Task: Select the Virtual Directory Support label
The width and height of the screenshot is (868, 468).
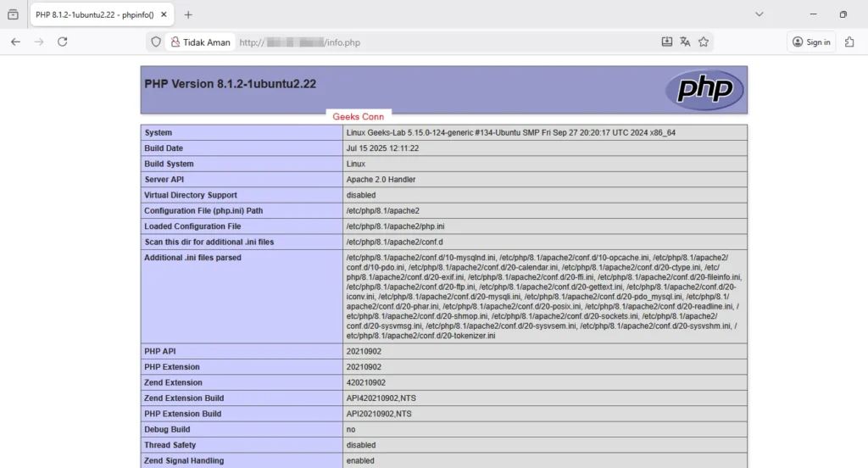Action: click(x=191, y=195)
